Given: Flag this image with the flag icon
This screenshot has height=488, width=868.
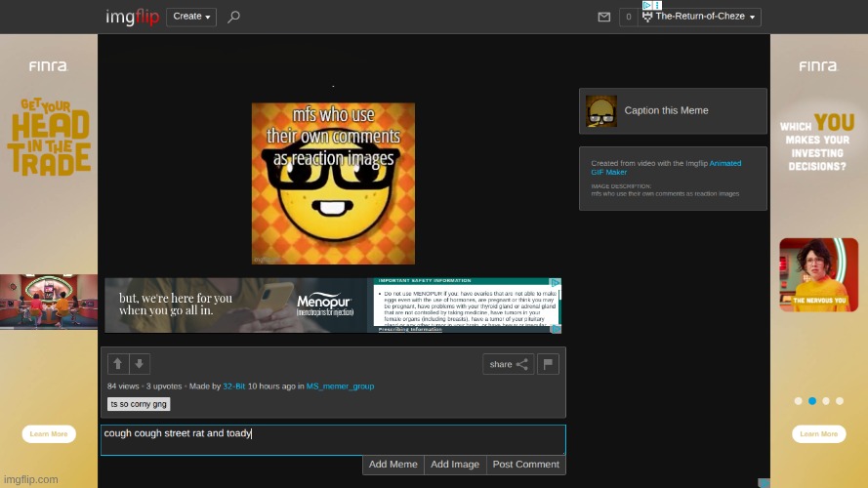Looking at the screenshot, I should [548, 364].
